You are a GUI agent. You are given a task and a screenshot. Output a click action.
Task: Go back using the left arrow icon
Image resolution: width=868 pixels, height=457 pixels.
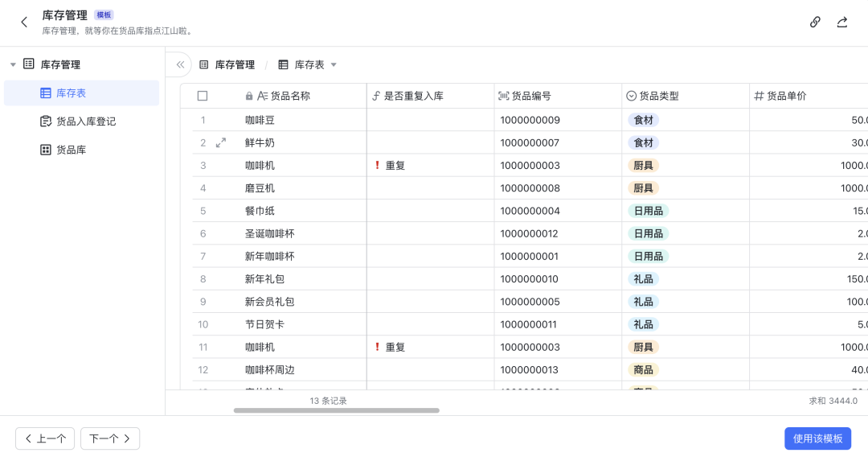click(x=24, y=23)
